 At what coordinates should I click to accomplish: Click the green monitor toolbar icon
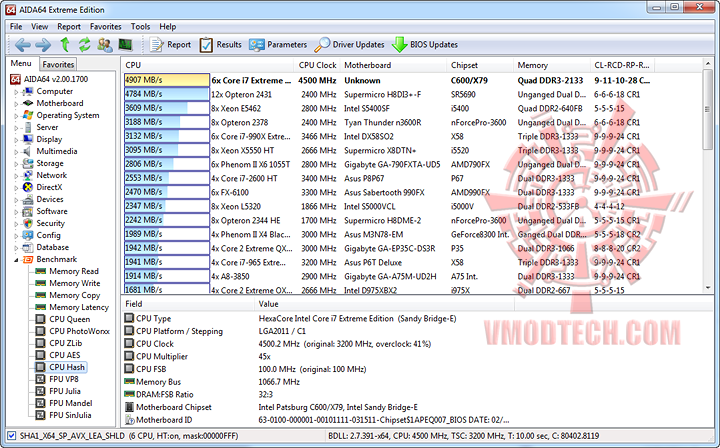pyautogui.click(x=125, y=45)
